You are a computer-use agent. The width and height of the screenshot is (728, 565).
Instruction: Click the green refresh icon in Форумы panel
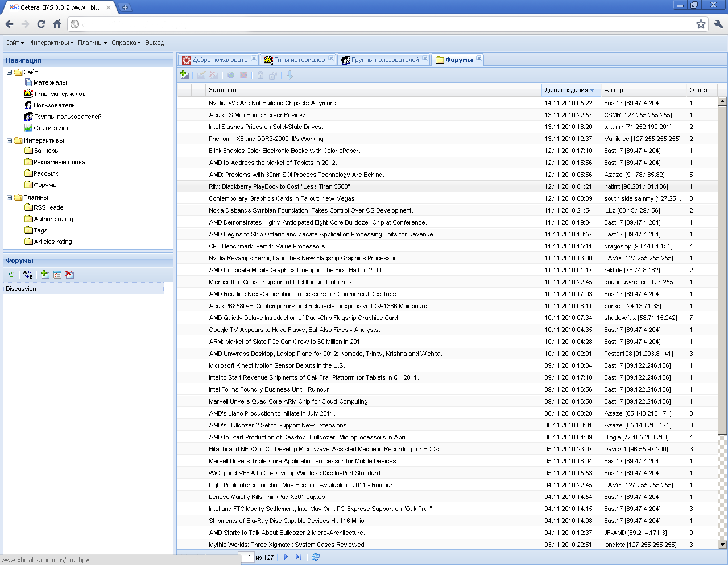(x=11, y=275)
